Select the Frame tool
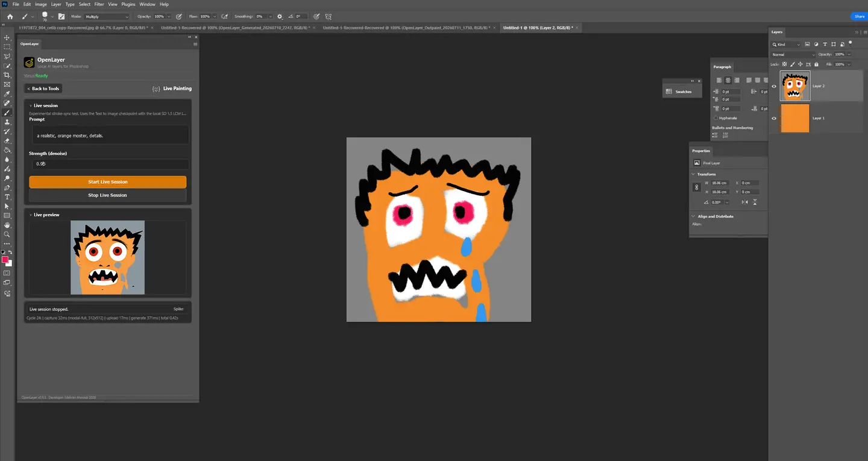The width and height of the screenshot is (868, 461). tap(7, 84)
